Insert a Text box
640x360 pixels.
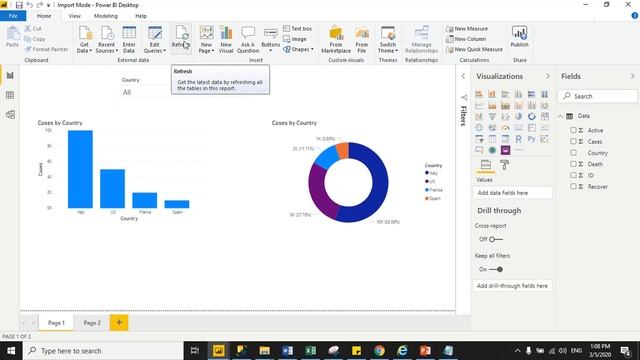298,29
